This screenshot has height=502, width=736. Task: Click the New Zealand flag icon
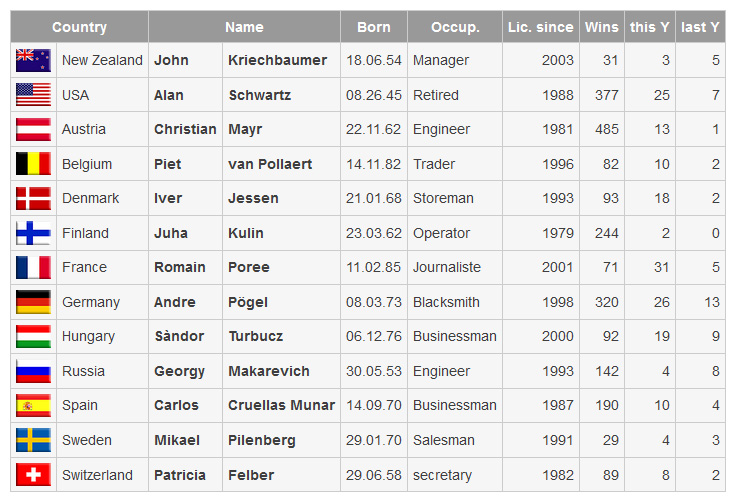pos(33,61)
